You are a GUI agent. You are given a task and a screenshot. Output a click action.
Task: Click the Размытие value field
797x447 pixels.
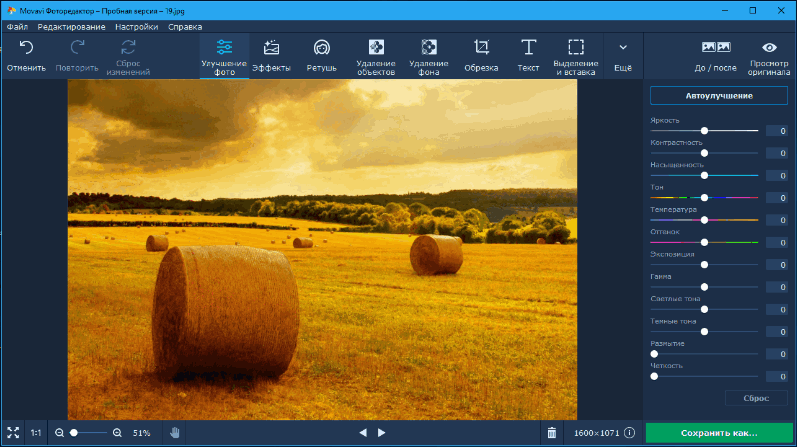777,354
